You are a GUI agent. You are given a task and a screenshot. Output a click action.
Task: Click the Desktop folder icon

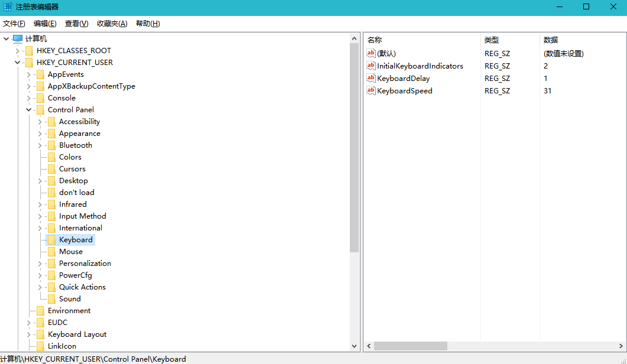(x=51, y=180)
